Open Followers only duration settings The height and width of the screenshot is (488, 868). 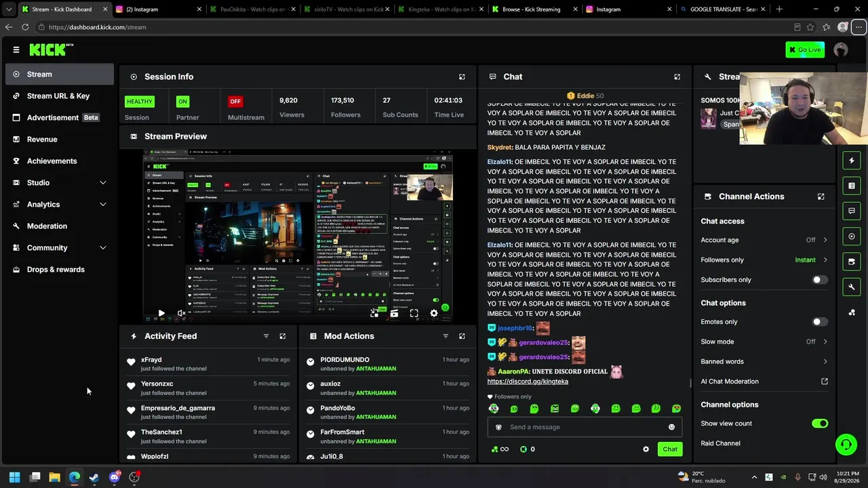coord(764,260)
